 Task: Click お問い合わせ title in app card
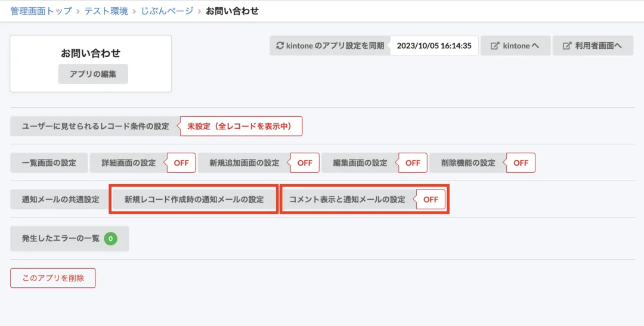click(x=91, y=53)
